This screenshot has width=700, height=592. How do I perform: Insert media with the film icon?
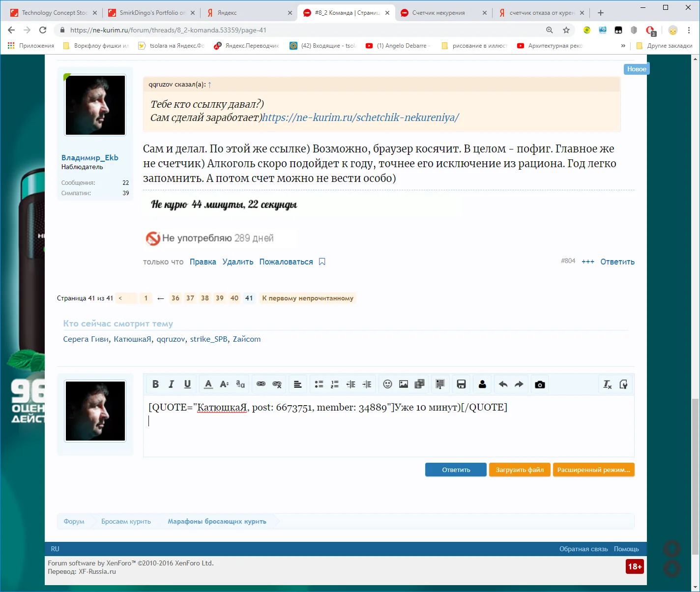420,385
